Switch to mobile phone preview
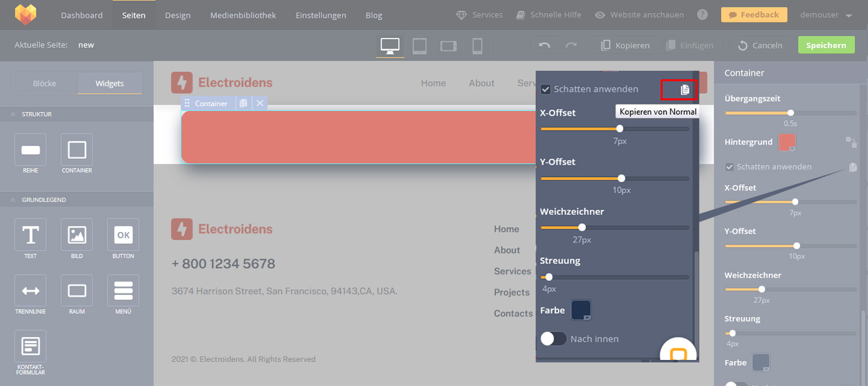This screenshot has width=868, height=386. 477,45
